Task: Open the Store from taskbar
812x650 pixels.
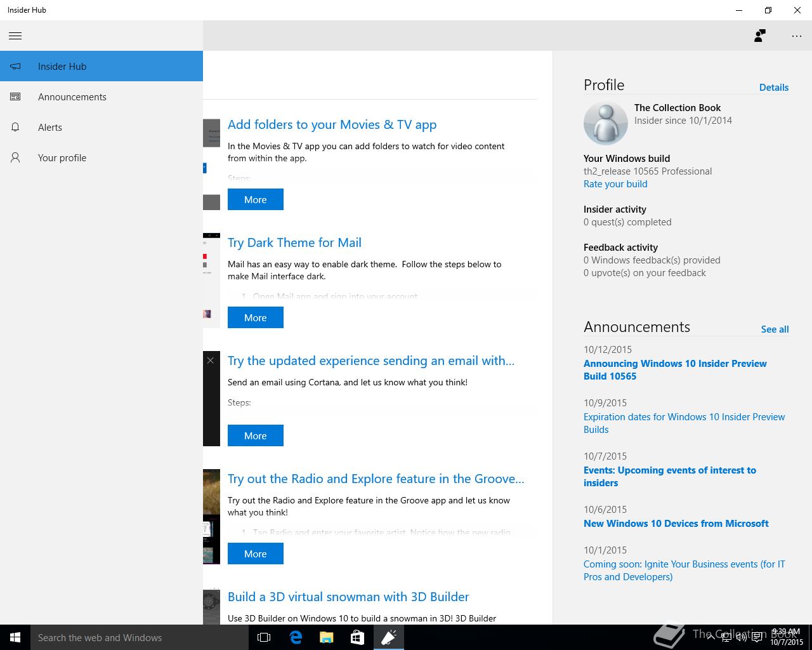Action: click(x=357, y=637)
